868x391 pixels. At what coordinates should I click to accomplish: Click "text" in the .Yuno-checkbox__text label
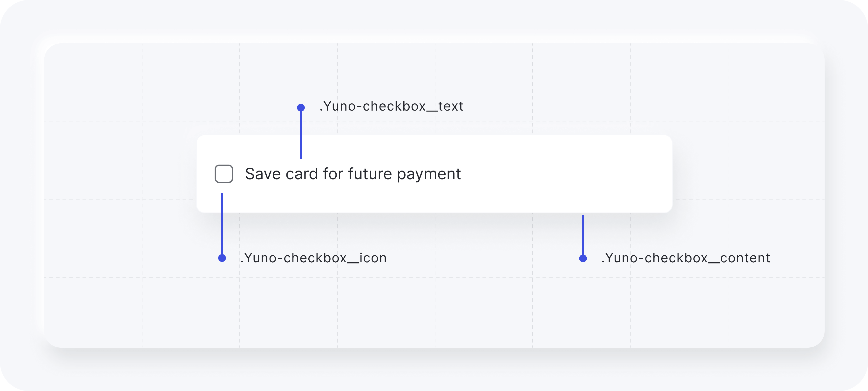click(x=451, y=106)
